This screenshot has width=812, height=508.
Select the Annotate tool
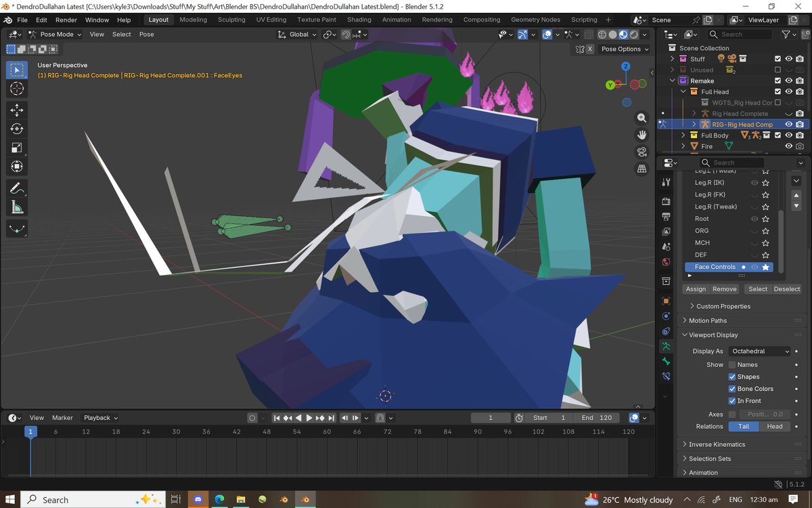pyautogui.click(x=17, y=188)
